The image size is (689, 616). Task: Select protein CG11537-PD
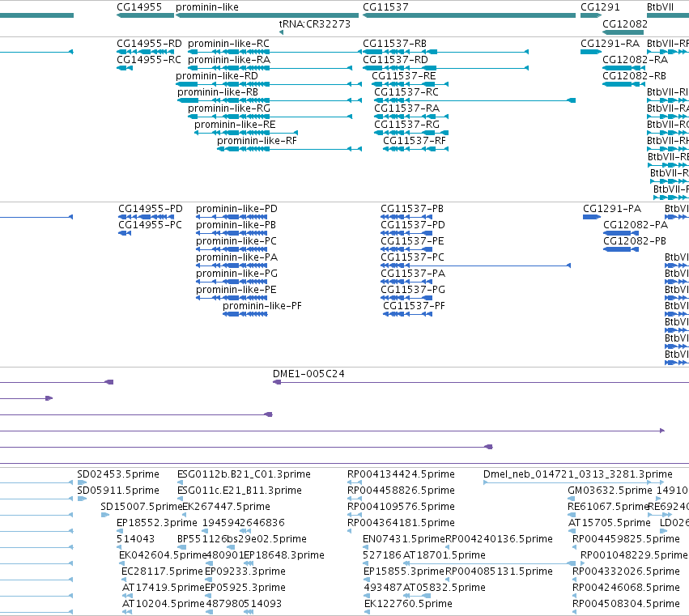point(406,233)
